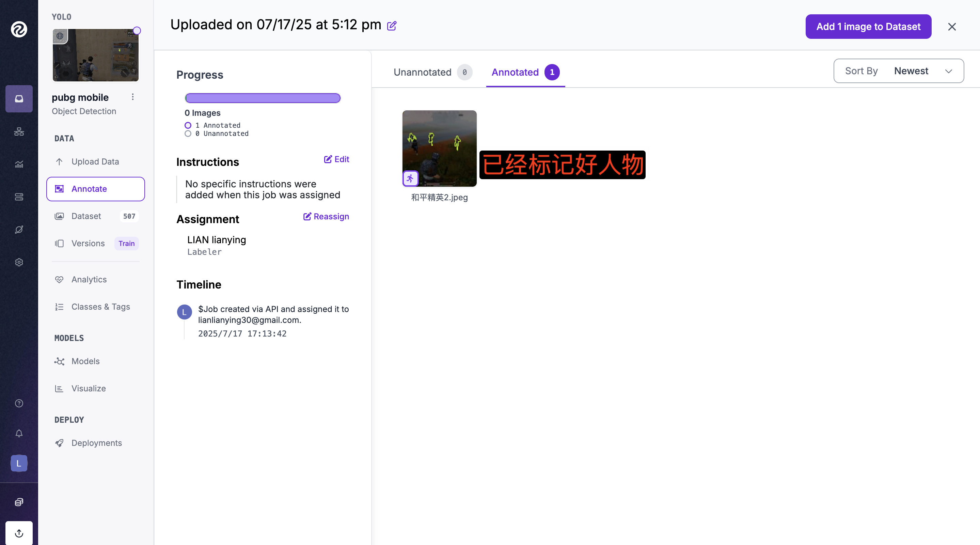The image size is (980, 545).
Task: Open the notifications bell icon
Action: click(x=19, y=433)
